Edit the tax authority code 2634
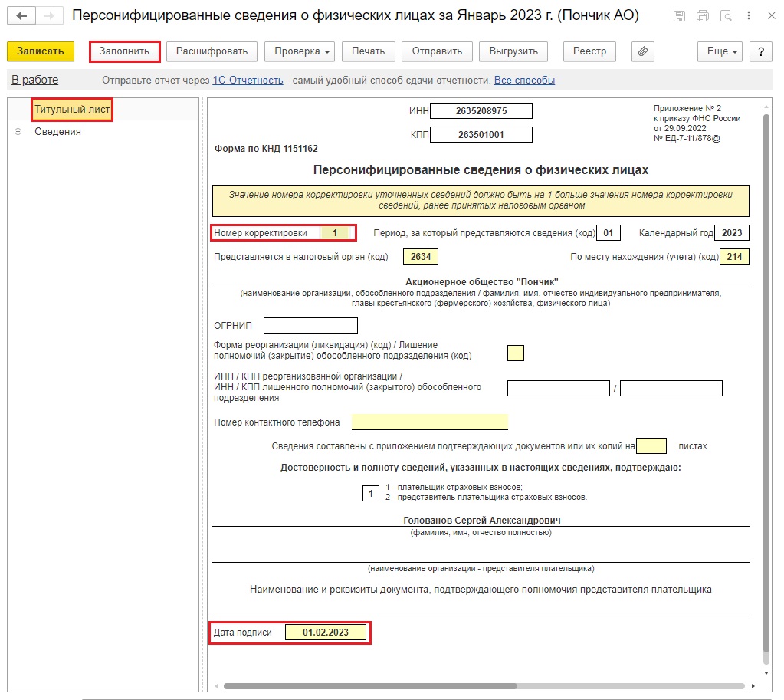The image size is (784, 700). pyautogui.click(x=421, y=257)
